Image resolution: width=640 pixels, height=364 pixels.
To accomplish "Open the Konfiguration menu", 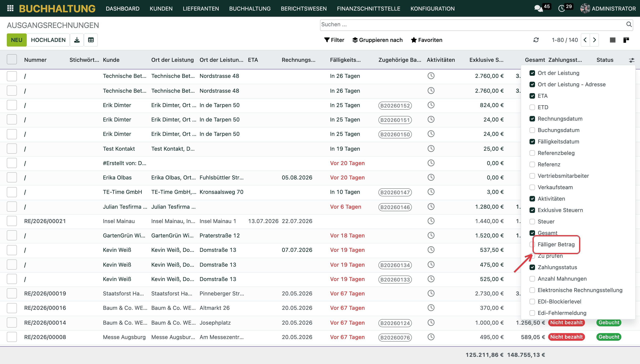I will point(432,8).
